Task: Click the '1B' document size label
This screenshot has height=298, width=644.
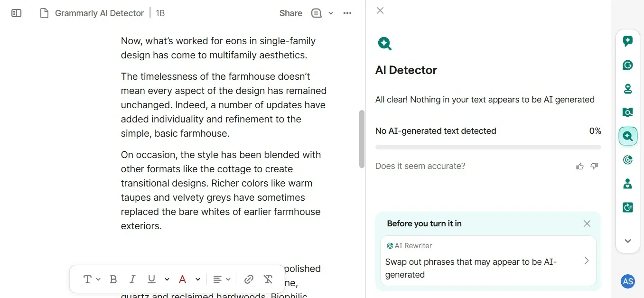Action: pos(160,13)
